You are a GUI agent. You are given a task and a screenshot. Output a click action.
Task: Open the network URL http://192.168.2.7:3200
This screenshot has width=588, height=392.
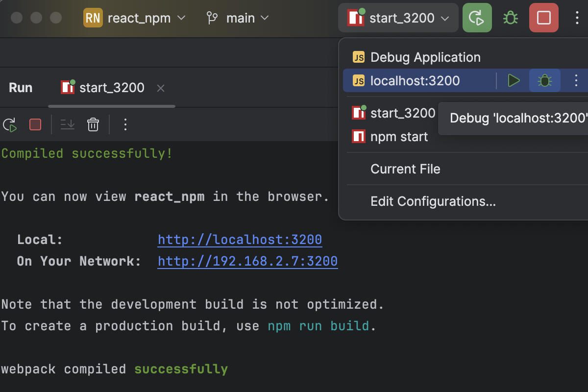[x=247, y=261]
